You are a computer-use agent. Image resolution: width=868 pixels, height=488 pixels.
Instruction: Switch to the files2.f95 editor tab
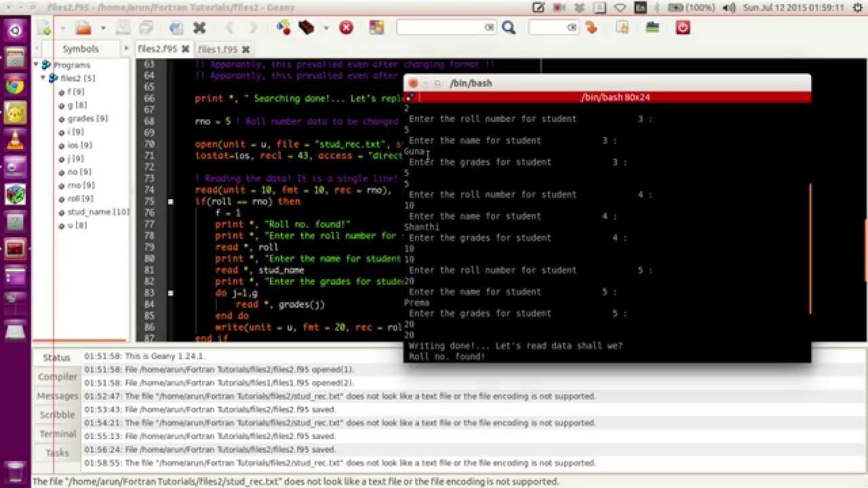(x=157, y=49)
